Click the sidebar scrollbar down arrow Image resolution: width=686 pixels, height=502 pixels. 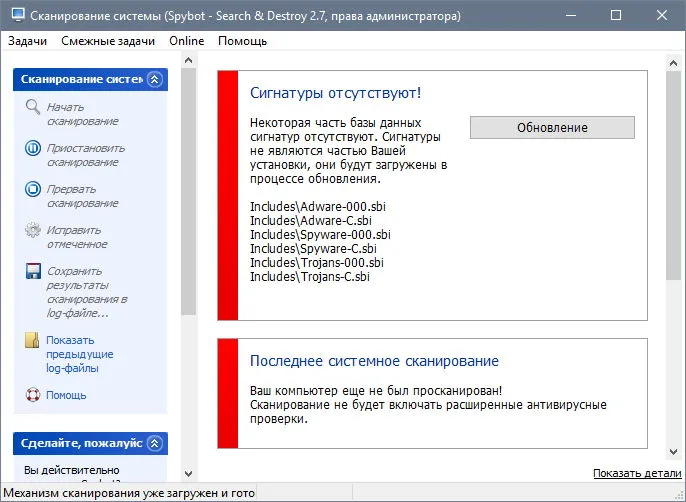(x=189, y=474)
